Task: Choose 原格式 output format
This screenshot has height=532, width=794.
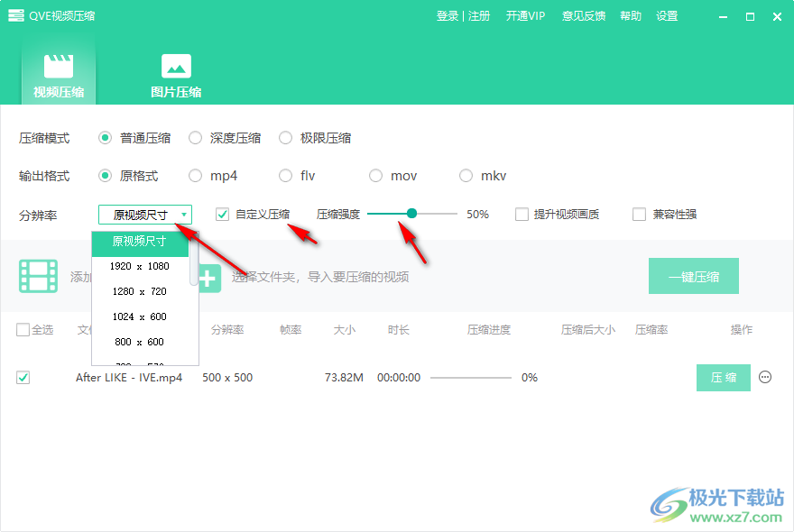Action: pyautogui.click(x=105, y=176)
